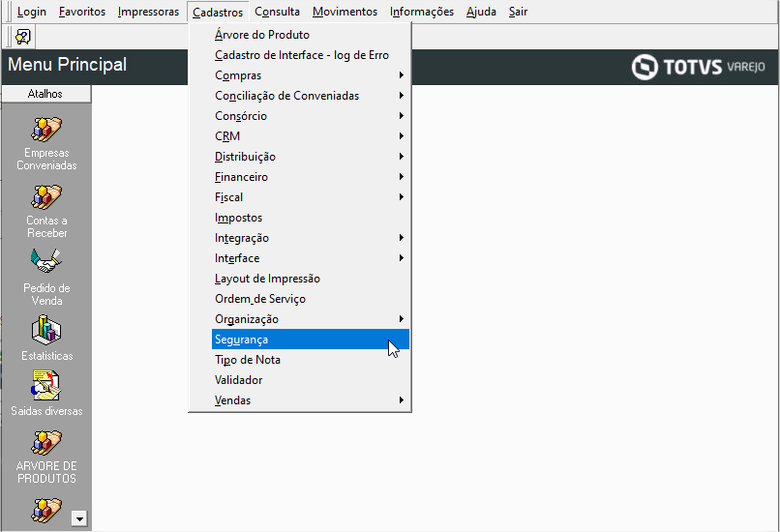Click the Empresas Conveniadas label text

pyautogui.click(x=46, y=159)
